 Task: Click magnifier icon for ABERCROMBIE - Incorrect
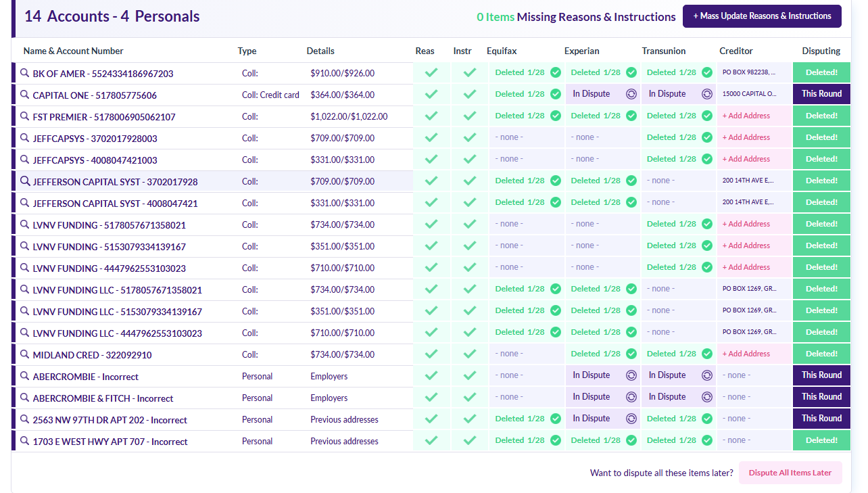click(25, 376)
